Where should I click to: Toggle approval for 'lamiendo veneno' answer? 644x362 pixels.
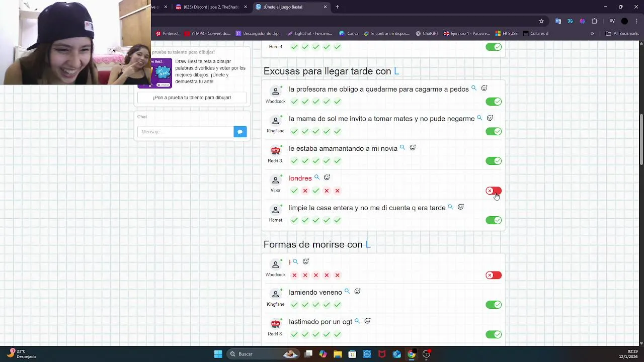(494, 305)
